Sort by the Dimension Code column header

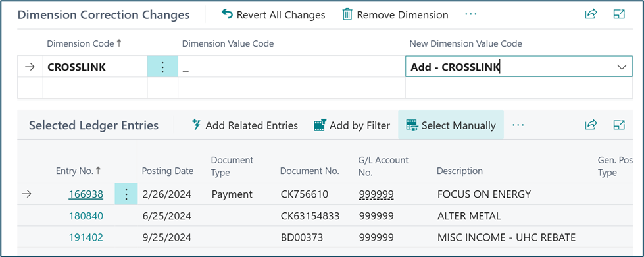(x=84, y=43)
